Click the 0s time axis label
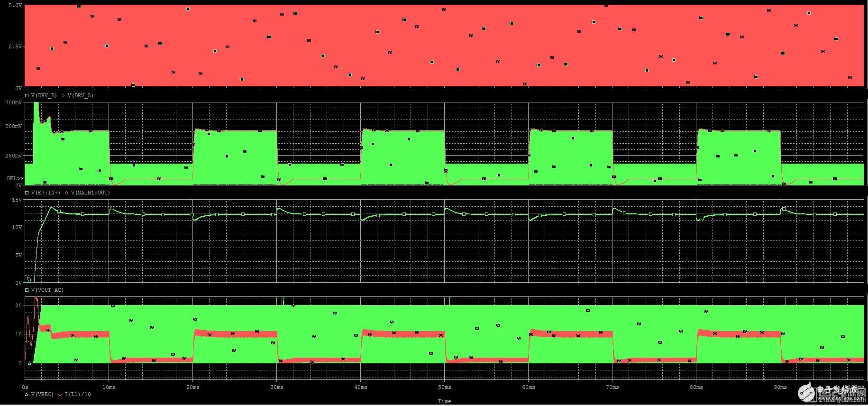Viewport: 868px width, 406px height. [25, 388]
